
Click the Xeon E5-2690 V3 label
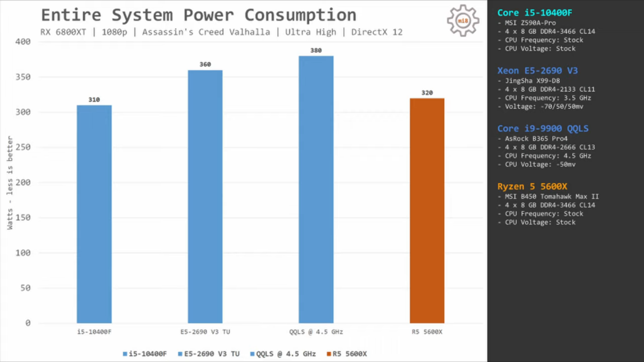click(x=535, y=70)
